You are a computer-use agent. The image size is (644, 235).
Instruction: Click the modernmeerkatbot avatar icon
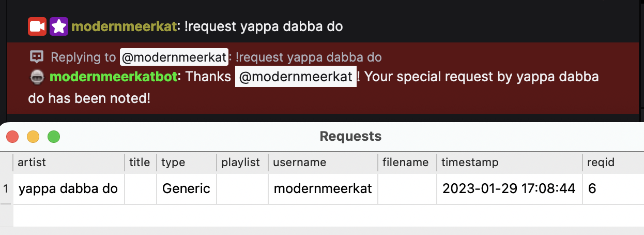pyautogui.click(x=36, y=77)
